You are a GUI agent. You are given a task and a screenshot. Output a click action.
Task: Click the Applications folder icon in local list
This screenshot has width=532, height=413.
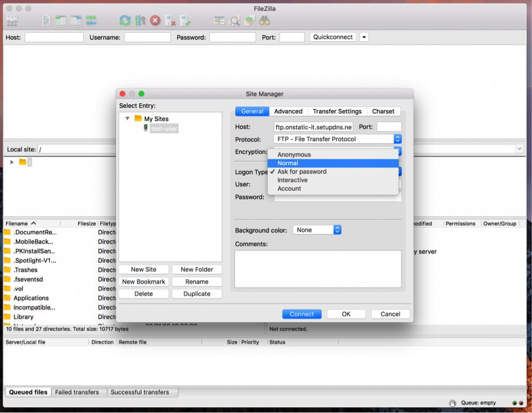coord(7,298)
